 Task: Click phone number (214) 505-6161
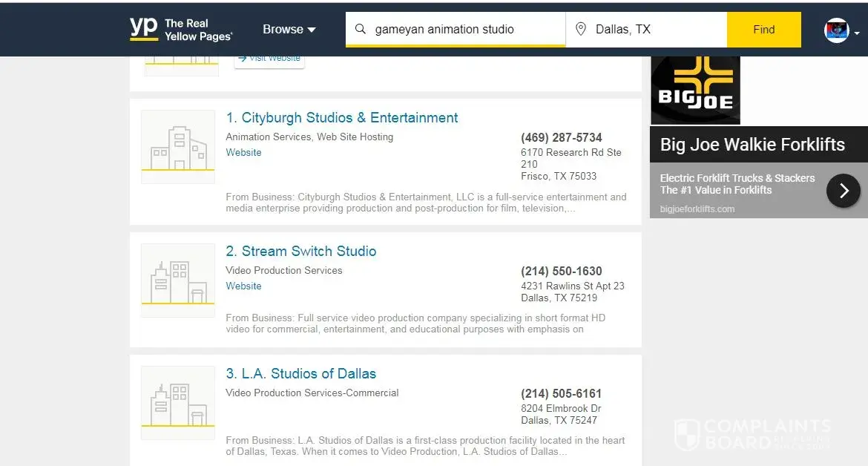[x=561, y=393]
